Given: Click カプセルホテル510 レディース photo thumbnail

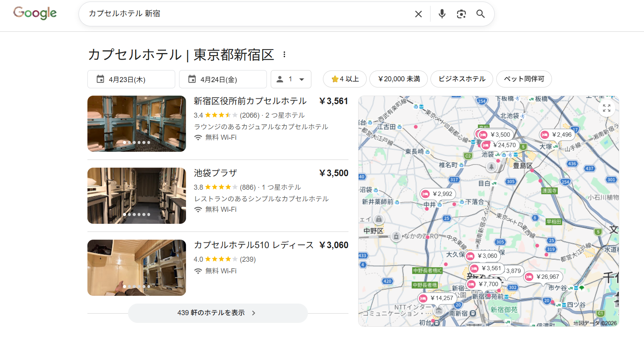Looking at the screenshot, I should pyautogui.click(x=137, y=268).
